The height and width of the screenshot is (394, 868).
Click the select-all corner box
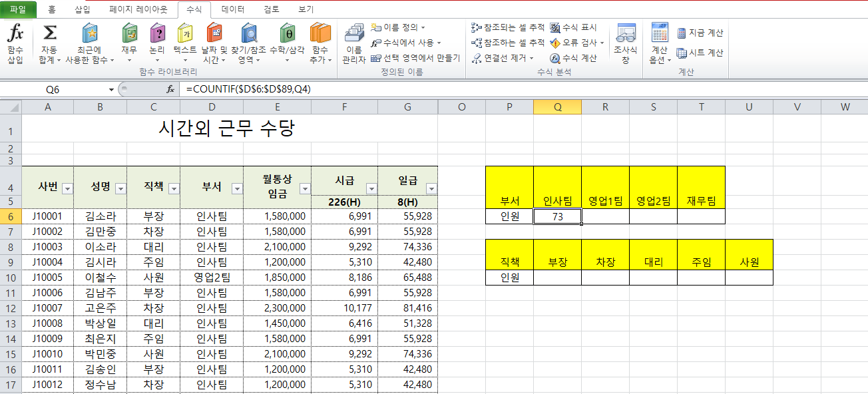11,106
